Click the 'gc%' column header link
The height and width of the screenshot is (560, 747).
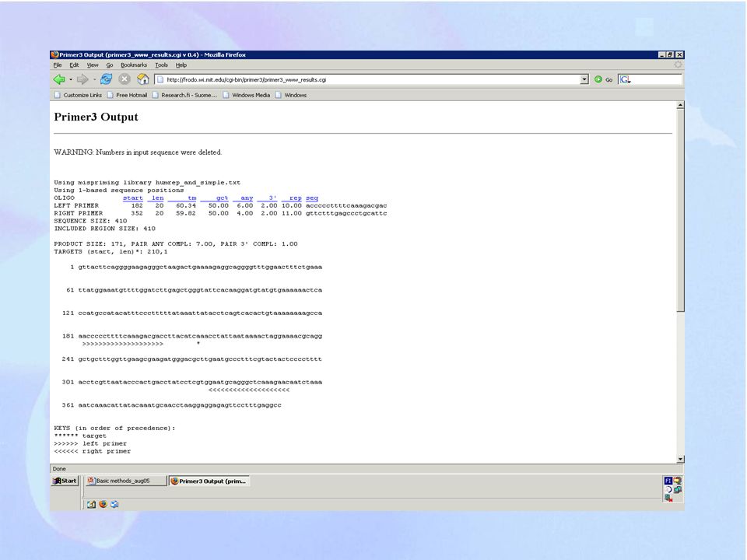pos(215,198)
